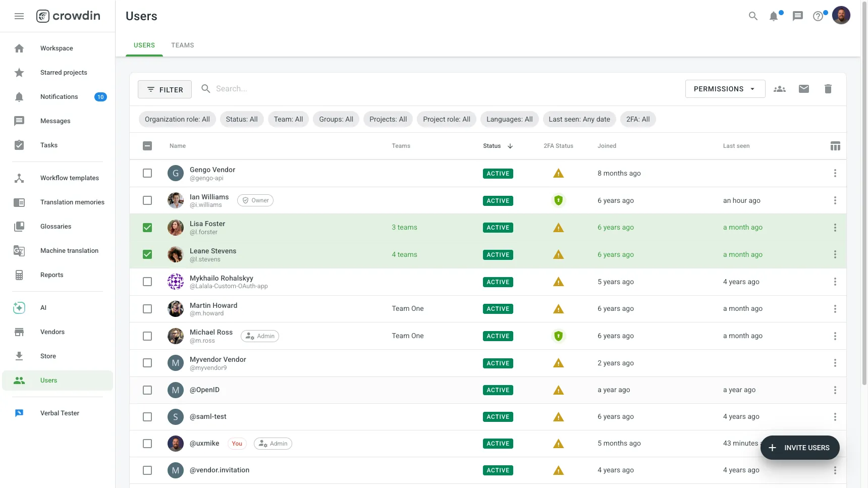Screen dimensions: 868x488
Task: Click the help question mark icon
Action: [818, 17]
